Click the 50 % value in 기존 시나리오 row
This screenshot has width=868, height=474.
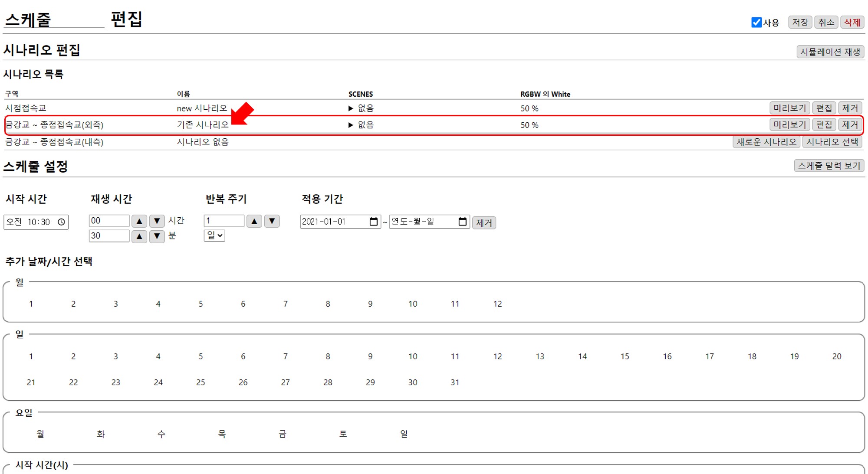tap(529, 125)
